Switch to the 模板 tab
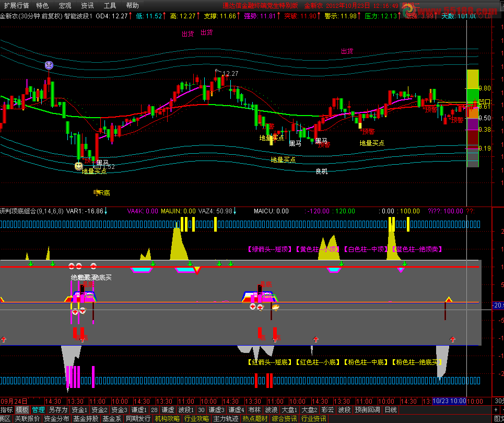This screenshot has height=423, width=504. (x=22, y=410)
